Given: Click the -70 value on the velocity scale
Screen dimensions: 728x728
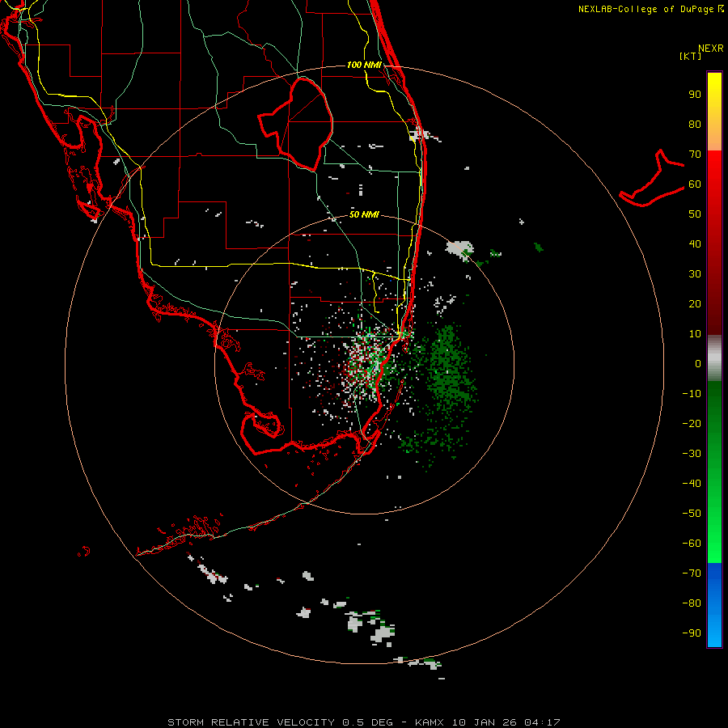Looking at the screenshot, I should [x=692, y=574].
